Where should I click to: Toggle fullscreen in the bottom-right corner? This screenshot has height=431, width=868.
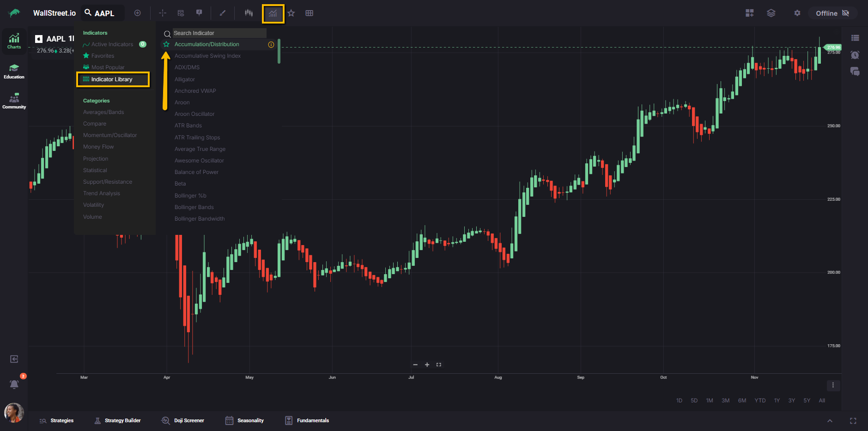(853, 421)
